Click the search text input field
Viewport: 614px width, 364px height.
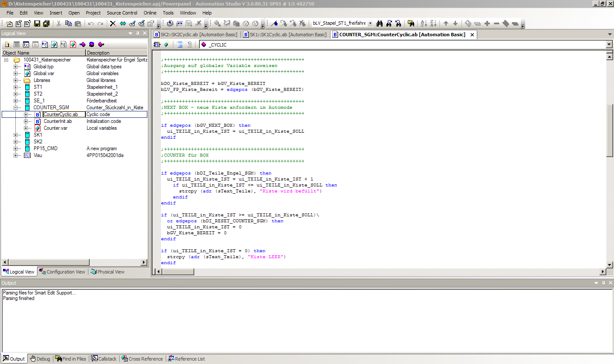tap(339, 23)
